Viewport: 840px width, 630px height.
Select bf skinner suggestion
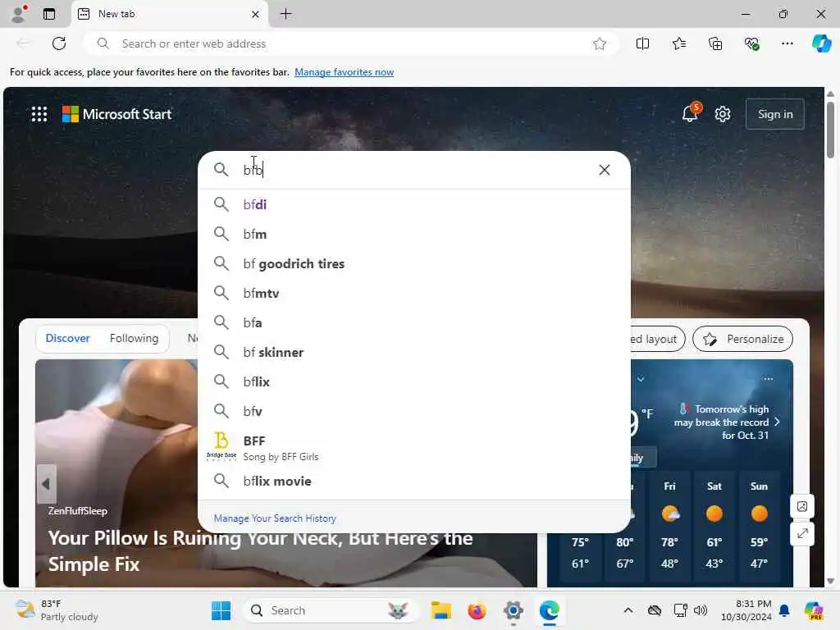413,352
